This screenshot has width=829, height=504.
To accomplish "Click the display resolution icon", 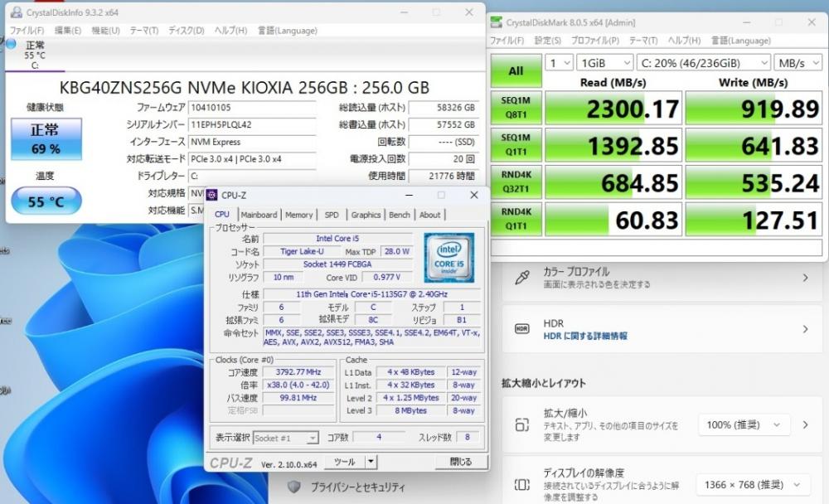I will pos(521,484).
